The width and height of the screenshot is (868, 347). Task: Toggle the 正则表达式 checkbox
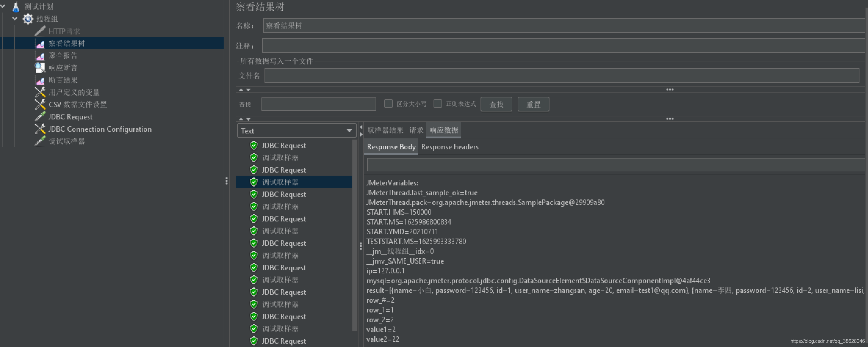point(438,104)
